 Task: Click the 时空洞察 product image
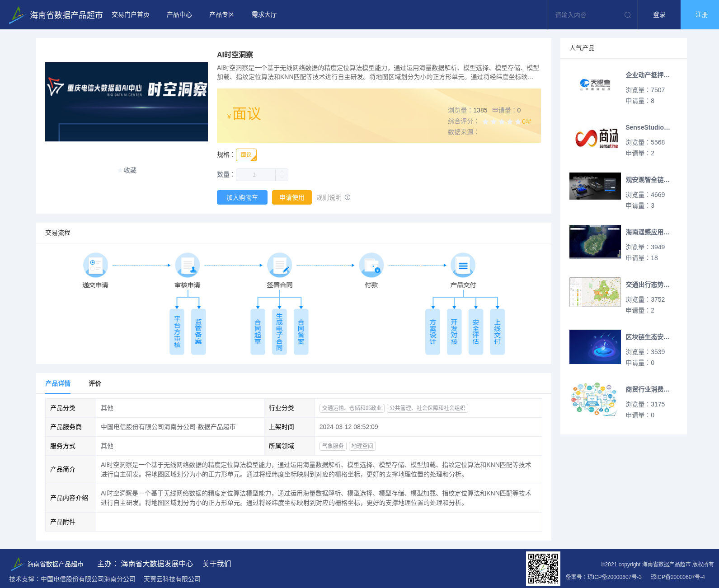tap(127, 102)
